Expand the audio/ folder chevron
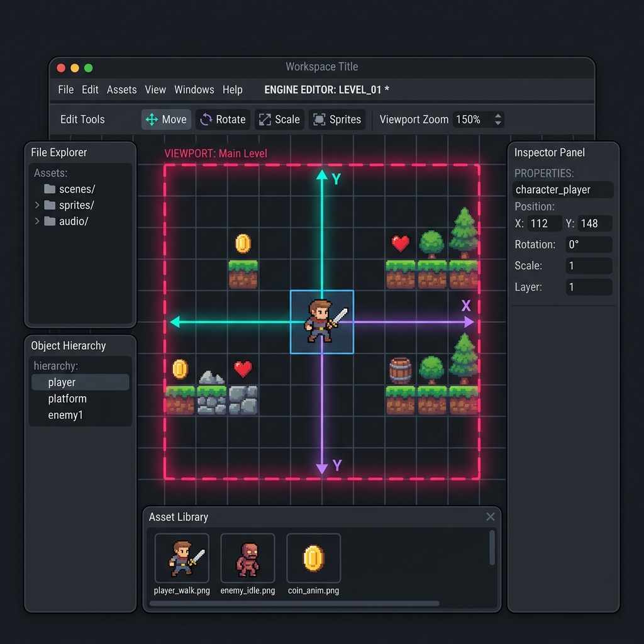 pos(37,221)
